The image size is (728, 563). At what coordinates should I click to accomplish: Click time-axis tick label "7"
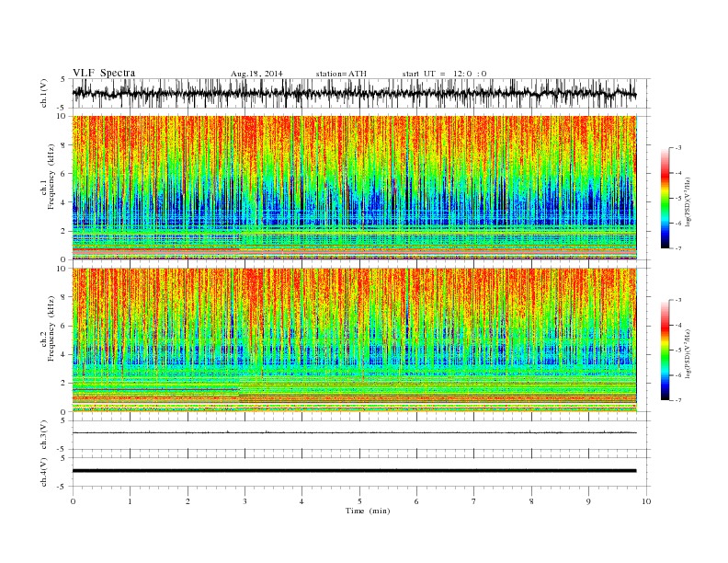[x=474, y=501]
